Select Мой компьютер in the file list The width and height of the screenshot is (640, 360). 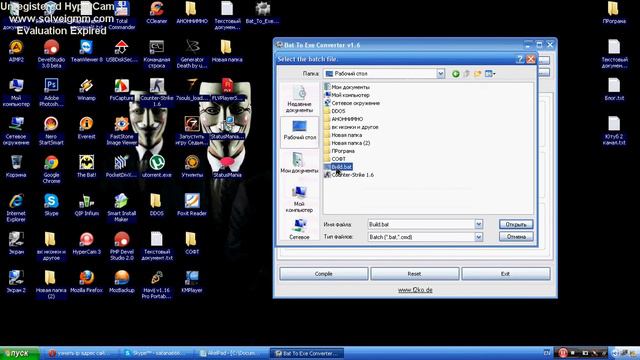pyautogui.click(x=347, y=95)
